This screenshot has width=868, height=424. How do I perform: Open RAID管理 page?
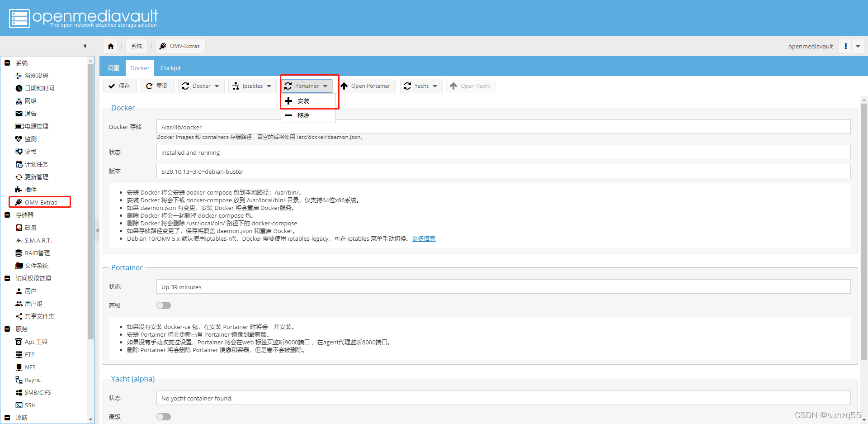point(37,253)
